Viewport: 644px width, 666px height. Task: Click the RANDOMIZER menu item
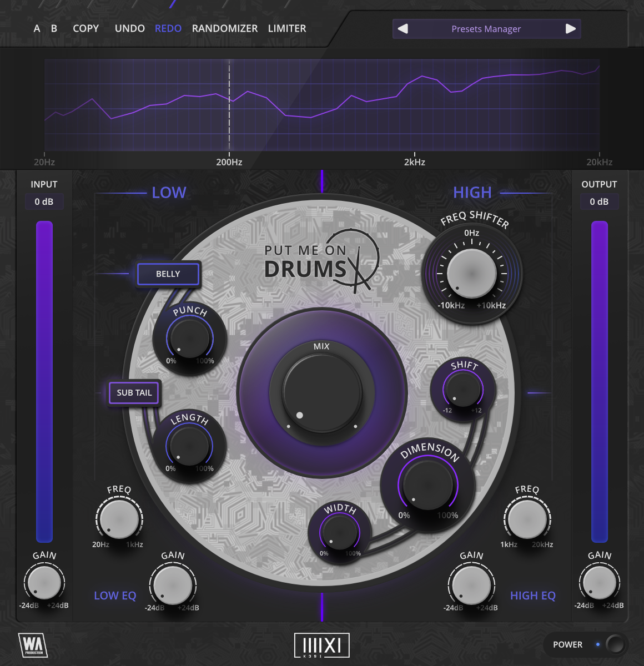[x=224, y=28]
